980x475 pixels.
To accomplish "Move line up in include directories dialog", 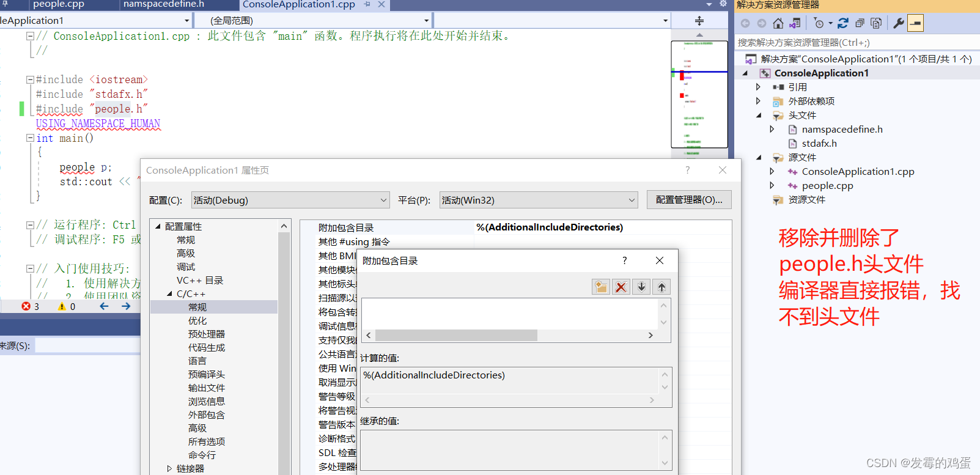I will click(661, 287).
